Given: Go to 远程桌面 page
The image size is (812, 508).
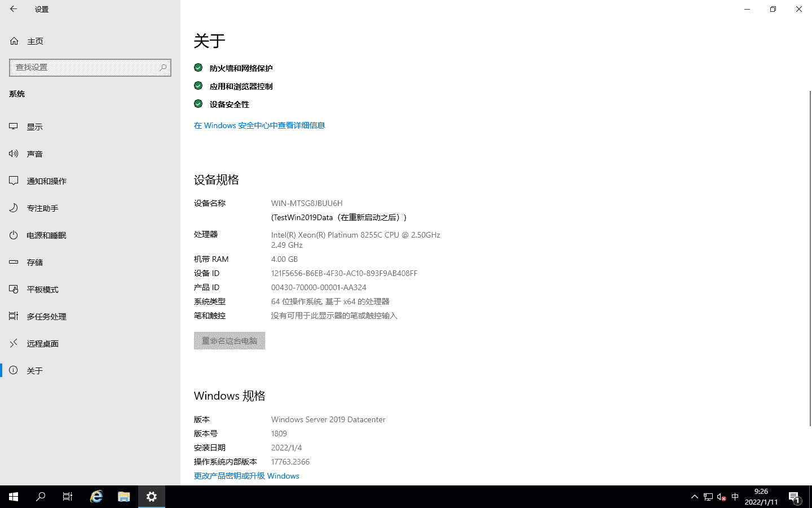Looking at the screenshot, I should point(90,344).
